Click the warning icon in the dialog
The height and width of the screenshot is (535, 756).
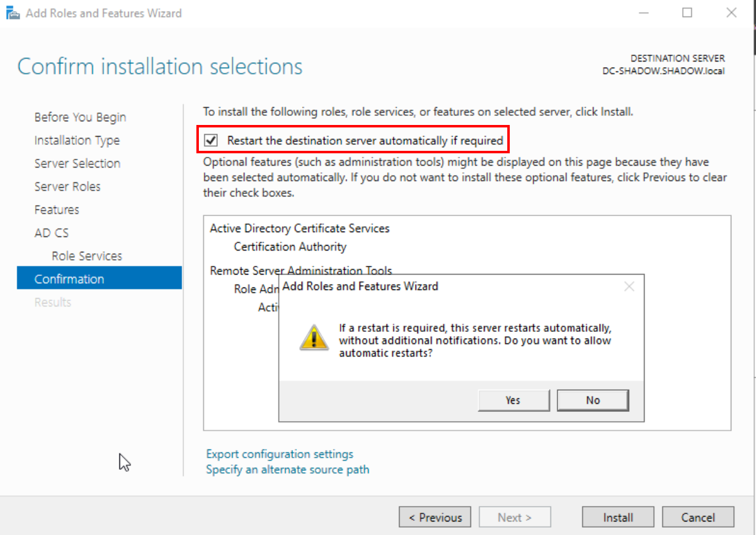314,338
